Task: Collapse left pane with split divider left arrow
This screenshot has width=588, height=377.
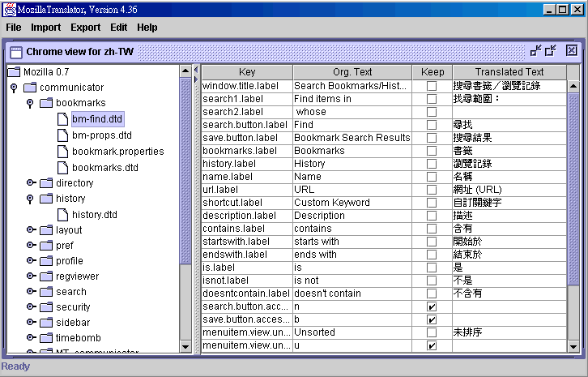Action: [x=196, y=70]
